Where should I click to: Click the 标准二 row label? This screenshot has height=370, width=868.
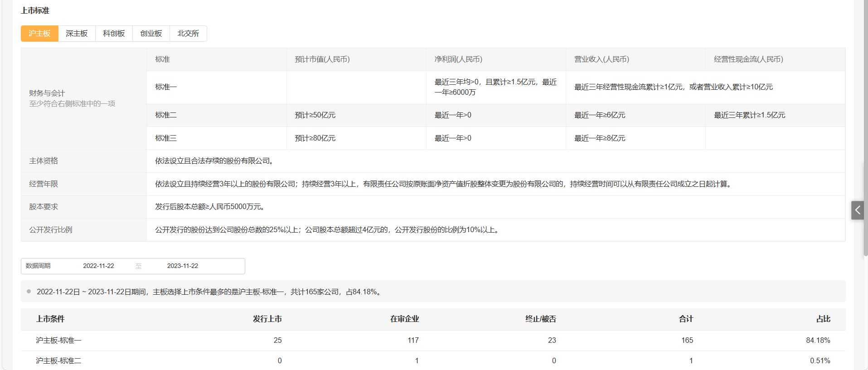[166, 115]
